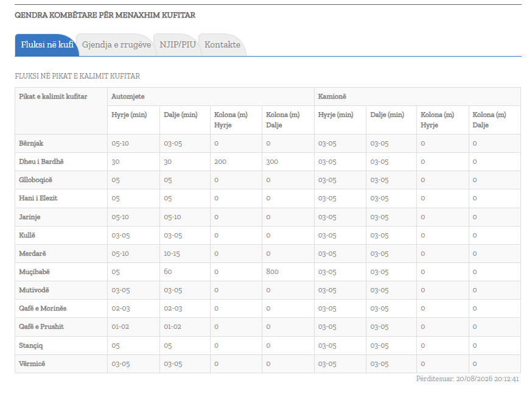Click the 02-03 vehicle entry time for Qafë e Morinës

[x=121, y=309]
